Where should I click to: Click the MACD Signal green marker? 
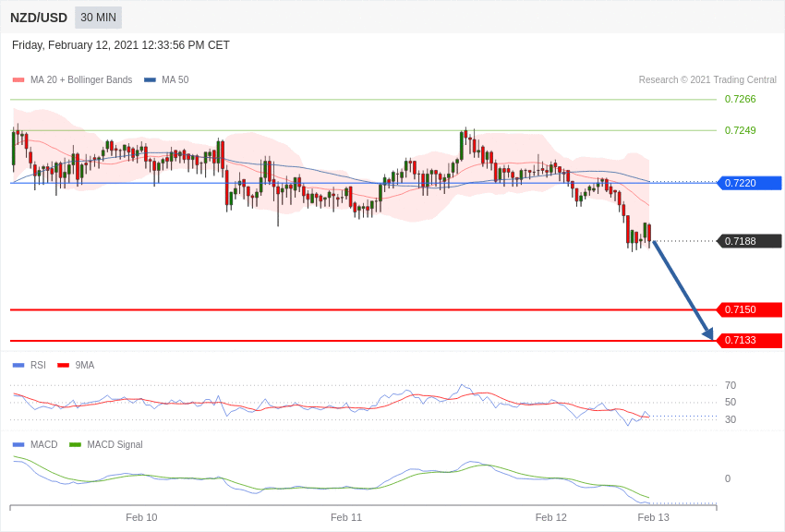tap(75, 445)
